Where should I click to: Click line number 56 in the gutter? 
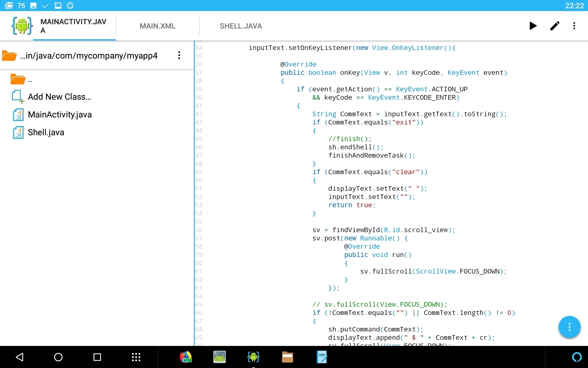(198, 230)
